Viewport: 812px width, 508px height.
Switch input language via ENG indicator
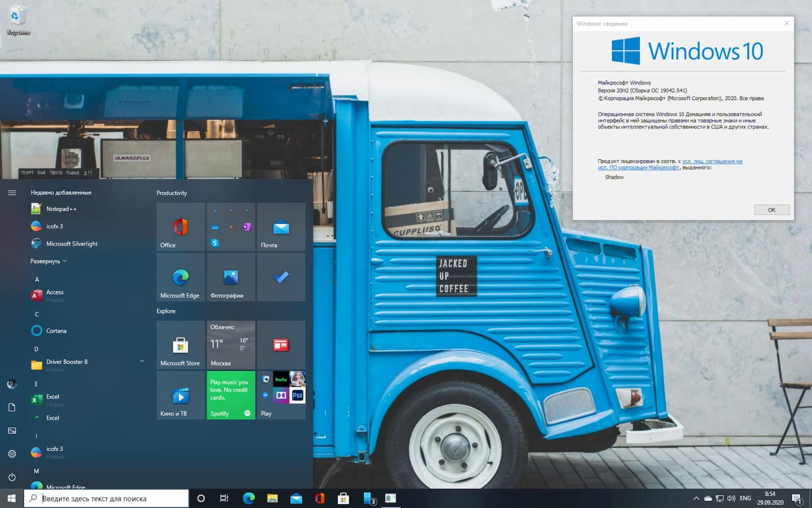745,498
